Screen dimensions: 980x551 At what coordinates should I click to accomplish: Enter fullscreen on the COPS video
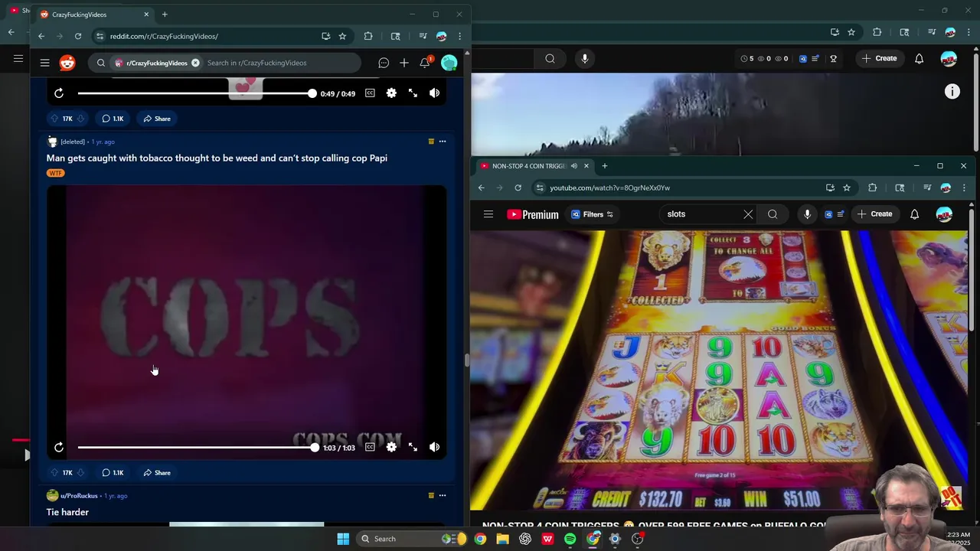413,447
